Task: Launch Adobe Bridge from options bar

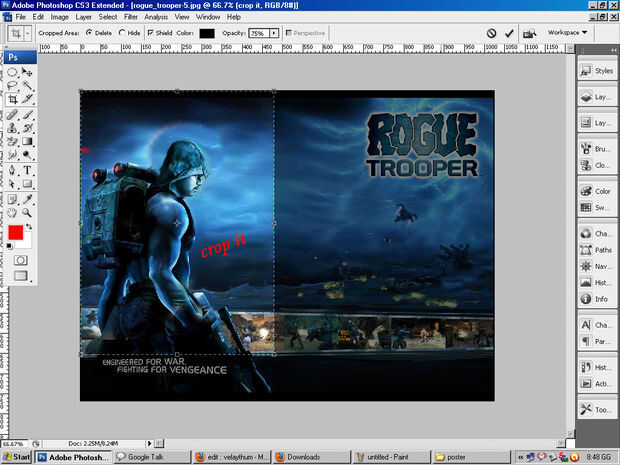Action: click(x=529, y=34)
